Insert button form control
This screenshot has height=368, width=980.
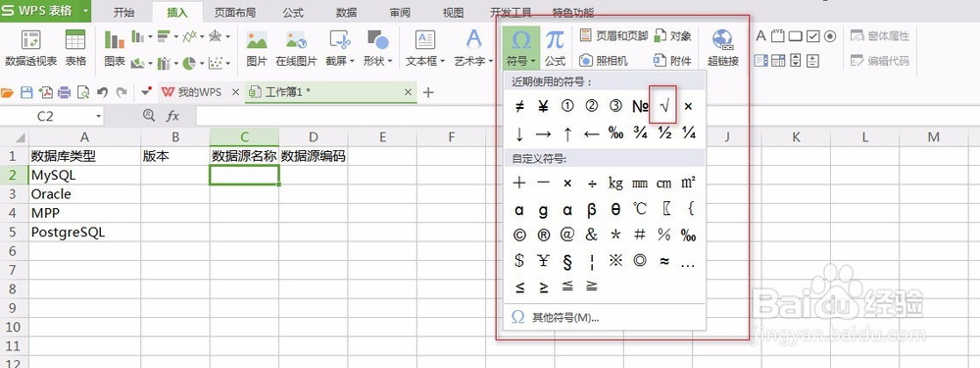pos(795,36)
